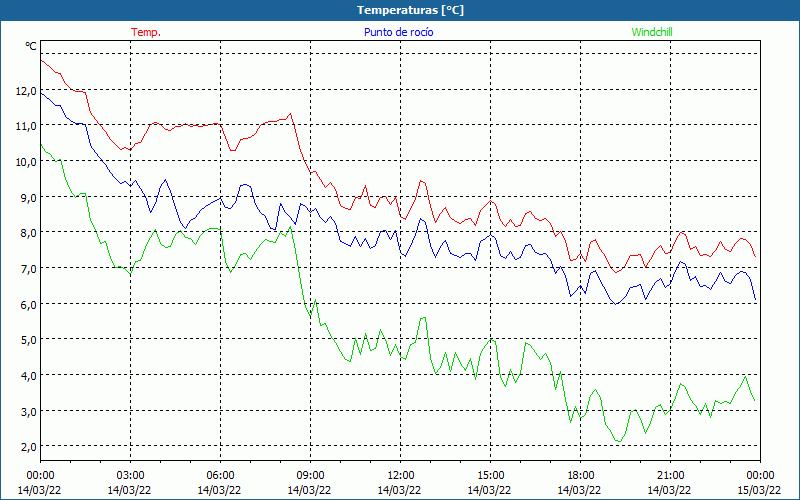Click the 7,0 y-axis value

coord(29,268)
